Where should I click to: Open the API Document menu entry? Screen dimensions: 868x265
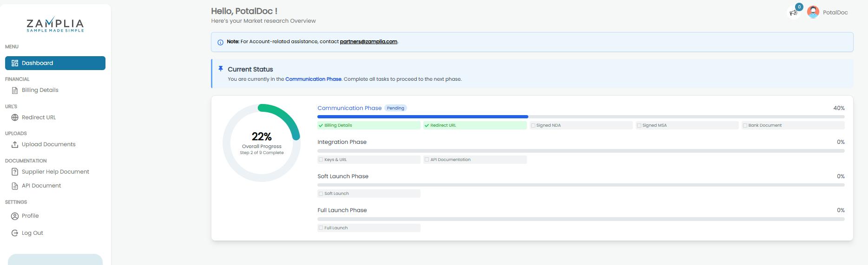tap(41, 186)
